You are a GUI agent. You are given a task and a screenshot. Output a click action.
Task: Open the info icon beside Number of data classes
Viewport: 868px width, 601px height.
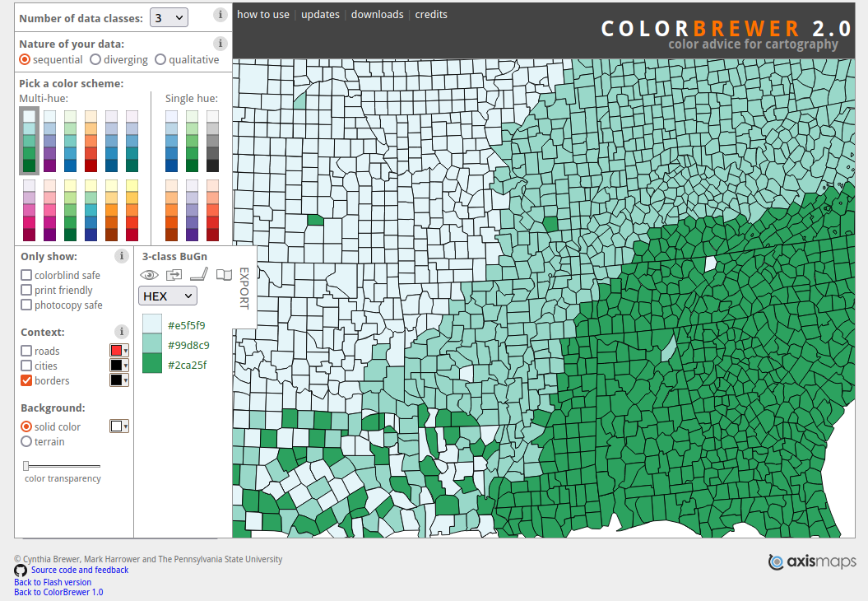(x=220, y=14)
